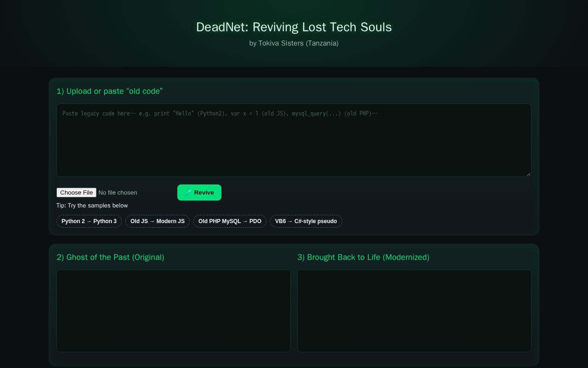Viewport: 588px width, 368px height.
Task: Load the Old JS → Modern JS sample
Action: click(158, 221)
